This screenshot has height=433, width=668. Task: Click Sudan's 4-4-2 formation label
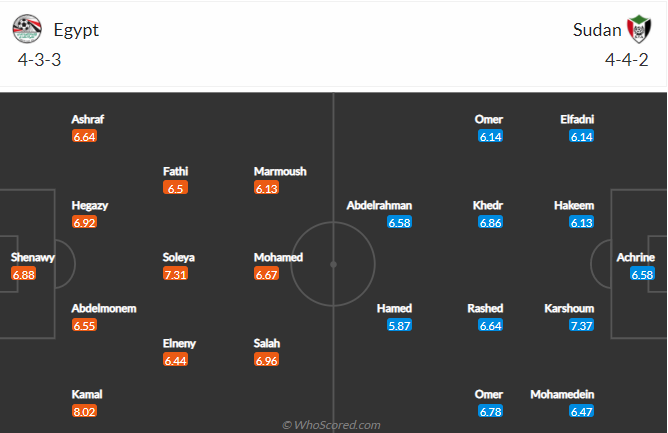[x=627, y=60]
